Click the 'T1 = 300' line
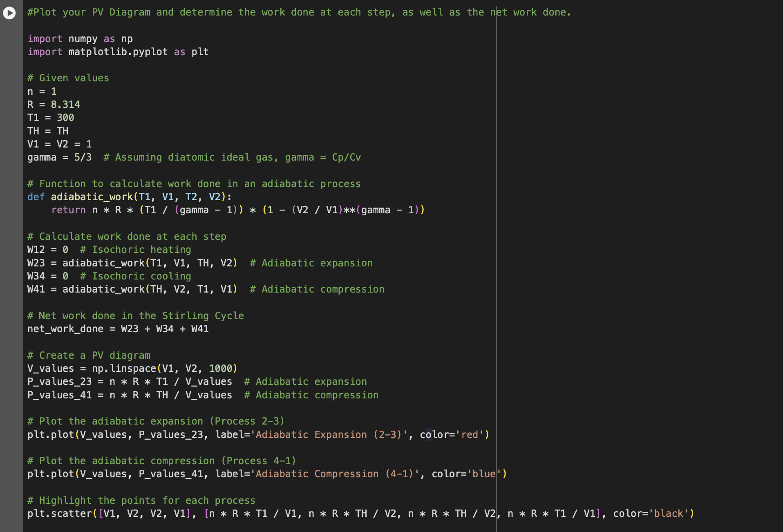The image size is (783, 532). pos(51,118)
